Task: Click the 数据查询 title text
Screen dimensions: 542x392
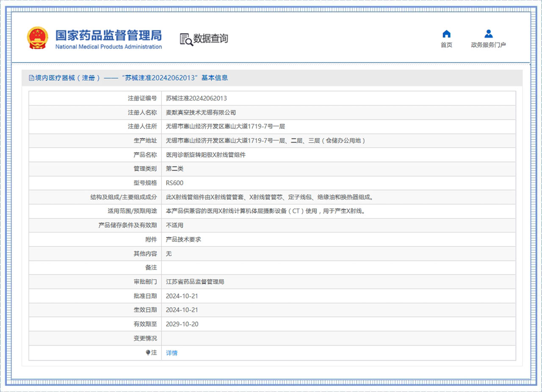Action: (211, 39)
